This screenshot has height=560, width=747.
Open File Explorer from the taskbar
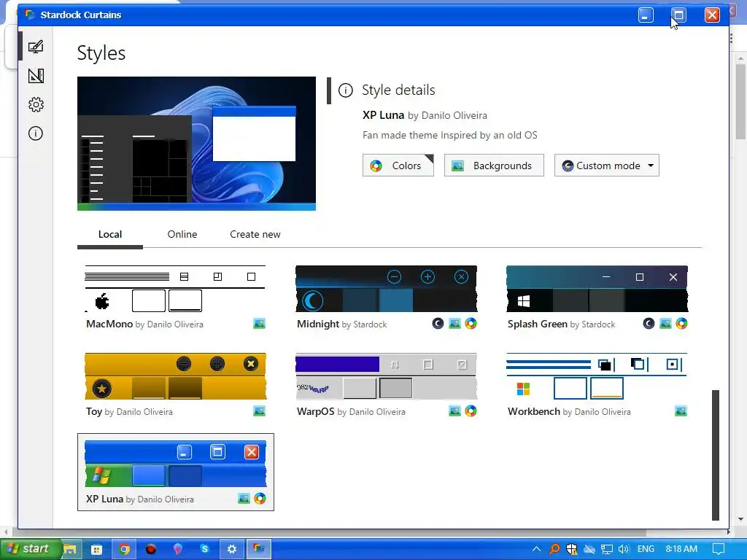70,549
